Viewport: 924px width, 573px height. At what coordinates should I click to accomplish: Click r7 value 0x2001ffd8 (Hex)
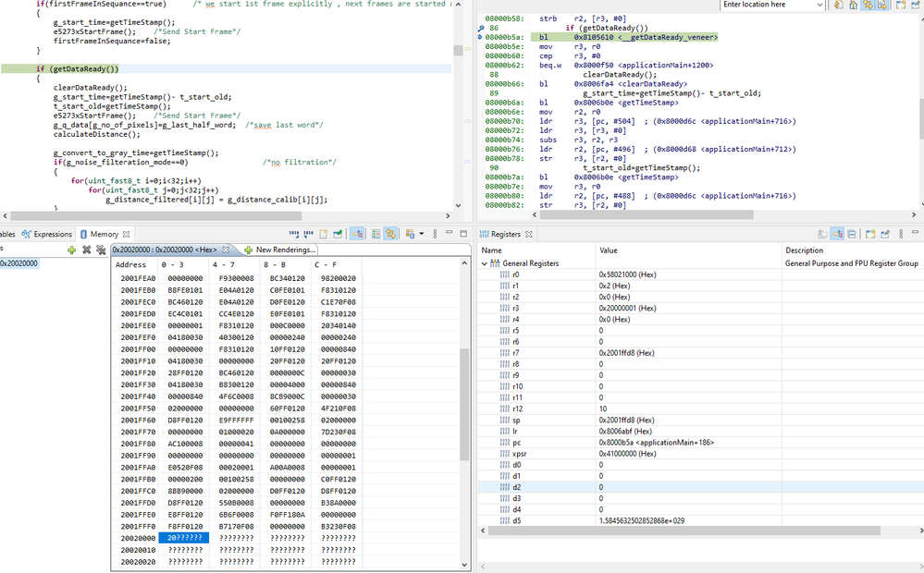[x=626, y=353]
